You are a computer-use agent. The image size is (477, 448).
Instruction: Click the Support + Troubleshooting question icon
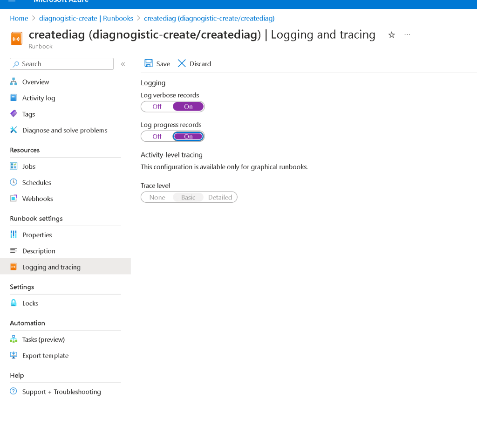pyautogui.click(x=14, y=392)
